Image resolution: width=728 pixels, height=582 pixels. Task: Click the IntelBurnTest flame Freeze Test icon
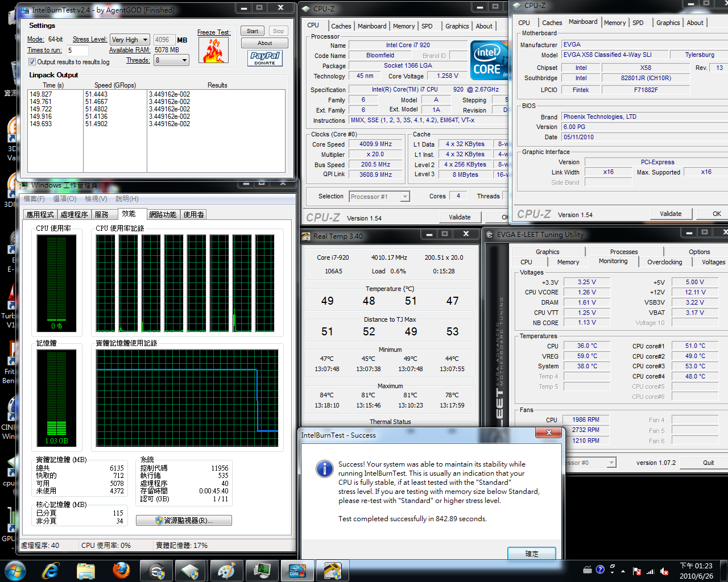(x=213, y=50)
